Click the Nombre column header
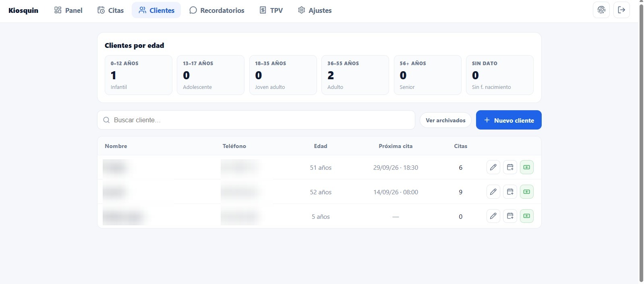The image size is (644, 284). (116, 146)
